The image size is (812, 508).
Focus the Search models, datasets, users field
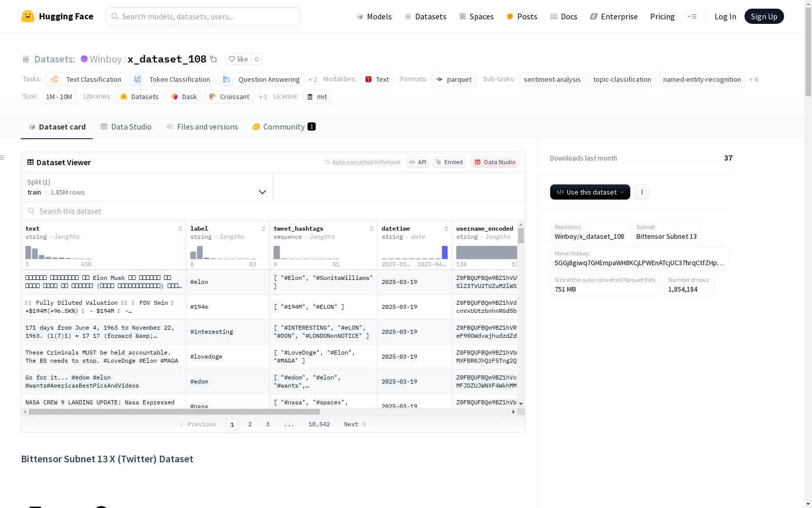pos(203,16)
